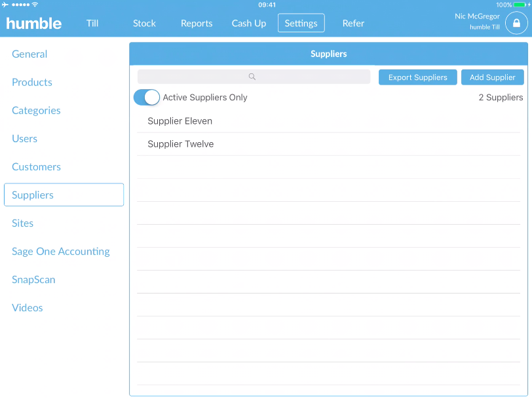Go to SnapScan settings
Viewport: 532px width, 399px height.
click(33, 279)
